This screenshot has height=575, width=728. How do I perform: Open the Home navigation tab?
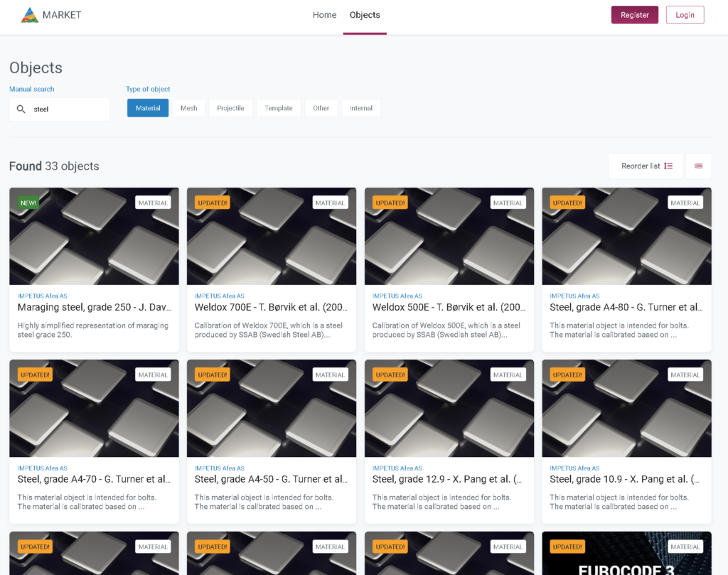pyautogui.click(x=324, y=15)
